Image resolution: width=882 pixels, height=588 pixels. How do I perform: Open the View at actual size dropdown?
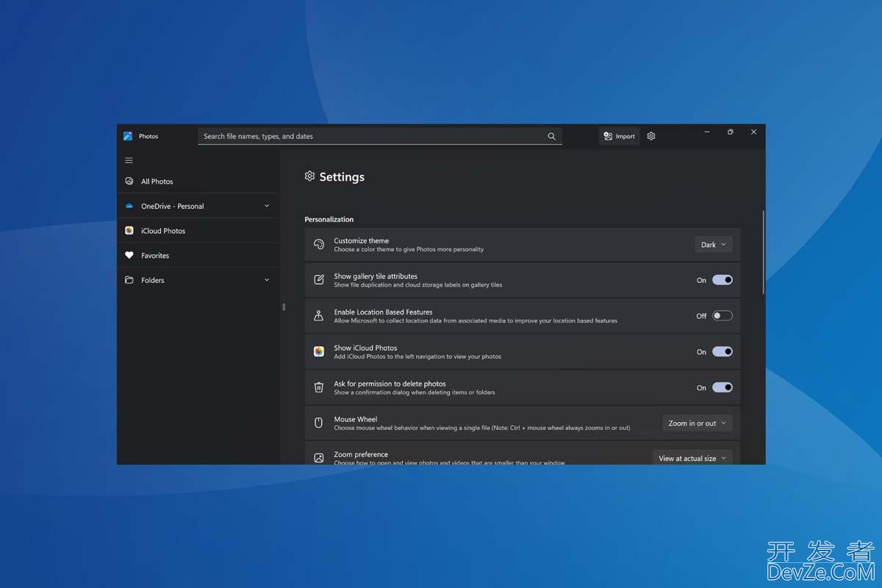(x=692, y=458)
